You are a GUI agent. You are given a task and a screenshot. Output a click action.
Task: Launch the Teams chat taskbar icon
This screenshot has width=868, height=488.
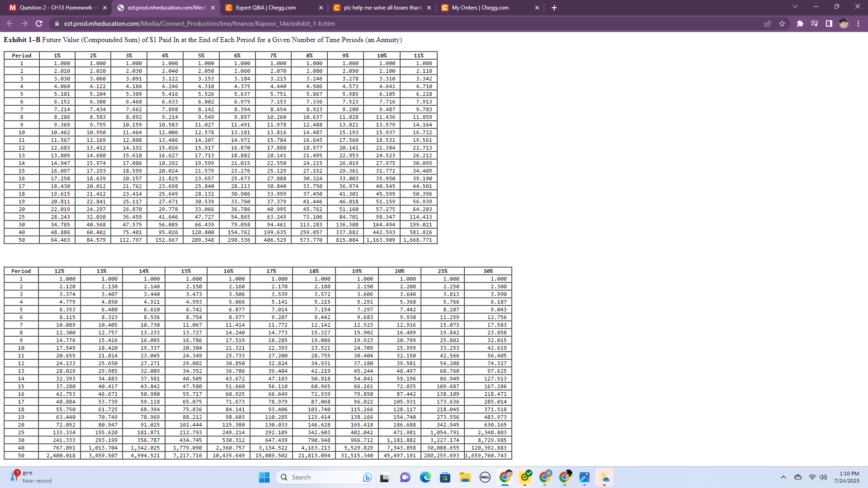tap(405, 477)
